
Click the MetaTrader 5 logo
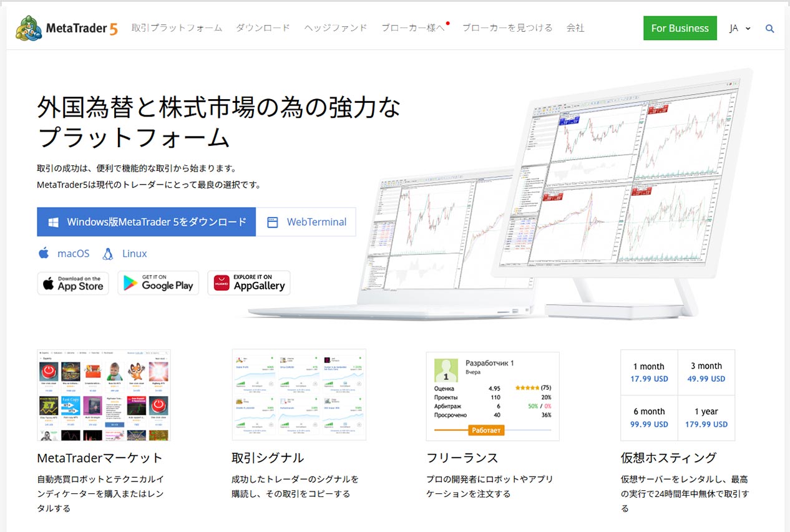(x=67, y=28)
